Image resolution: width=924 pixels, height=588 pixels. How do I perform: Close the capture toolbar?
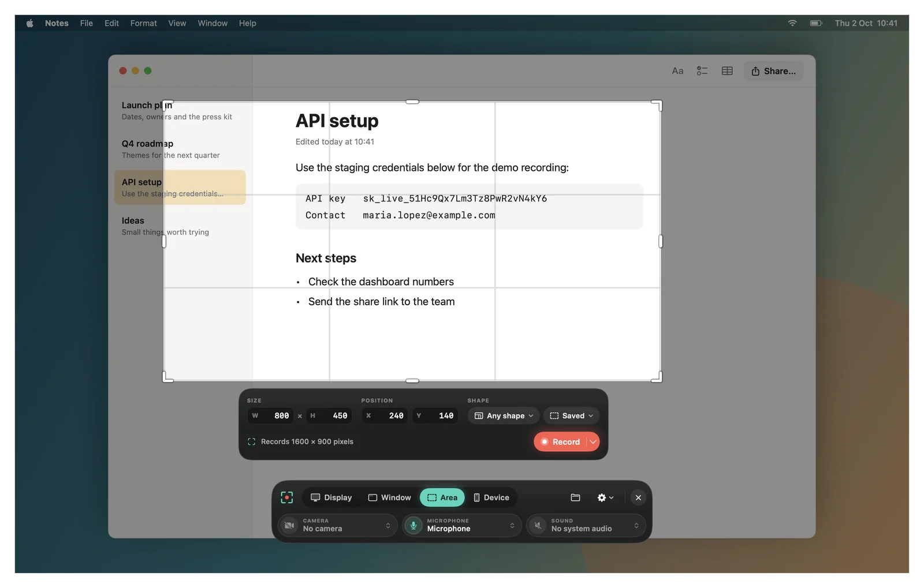click(638, 497)
